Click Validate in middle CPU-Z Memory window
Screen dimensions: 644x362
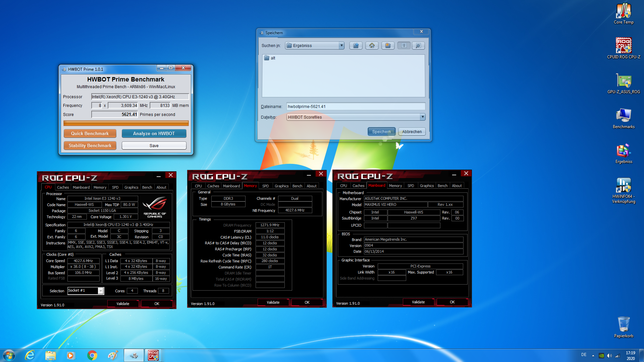pos(273,302)
